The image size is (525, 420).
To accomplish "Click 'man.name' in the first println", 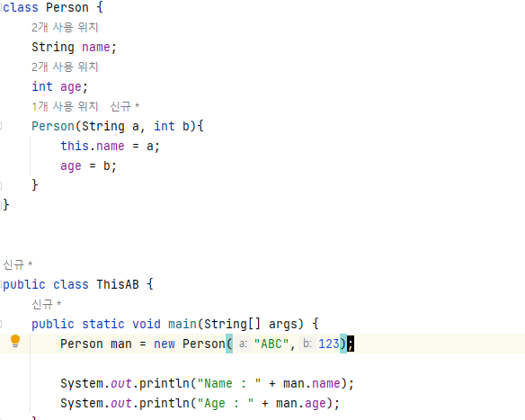I will (312, 383).
